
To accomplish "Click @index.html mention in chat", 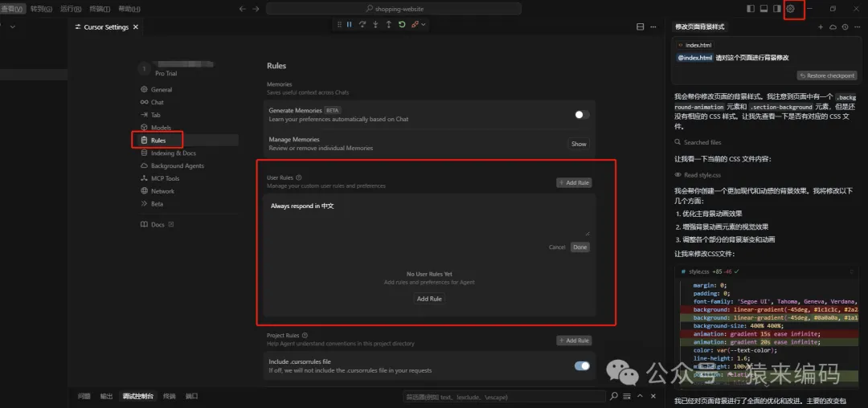I will coord(694,58).
